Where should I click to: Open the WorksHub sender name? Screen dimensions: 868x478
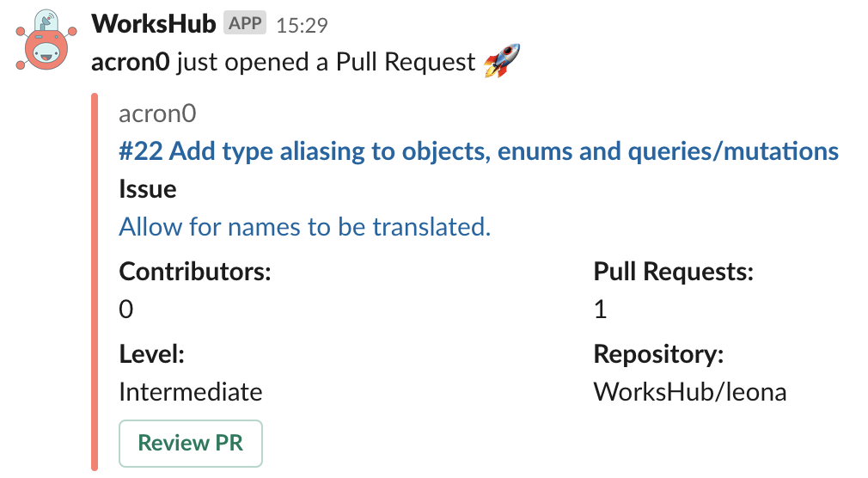point(153,23)
